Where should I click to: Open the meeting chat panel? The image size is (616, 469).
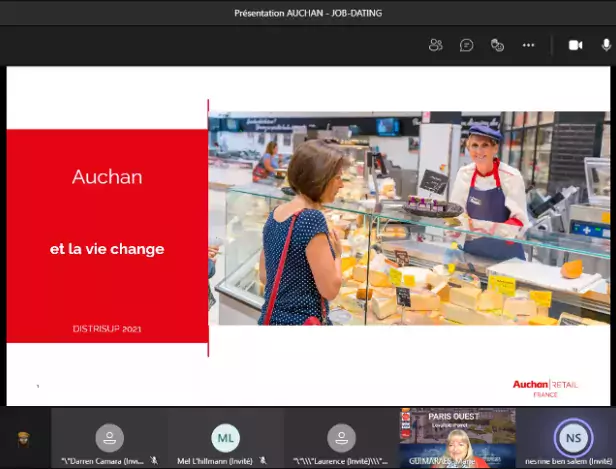[x=466, y=45]
